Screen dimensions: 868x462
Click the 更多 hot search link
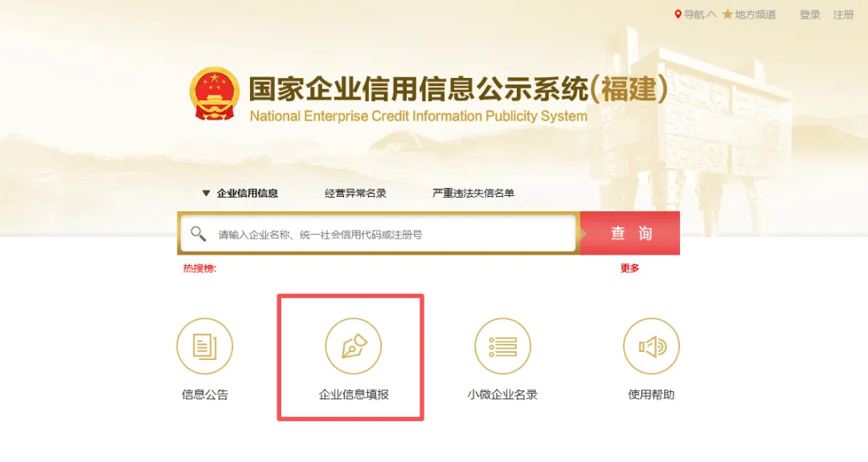[x=629, y=268]
